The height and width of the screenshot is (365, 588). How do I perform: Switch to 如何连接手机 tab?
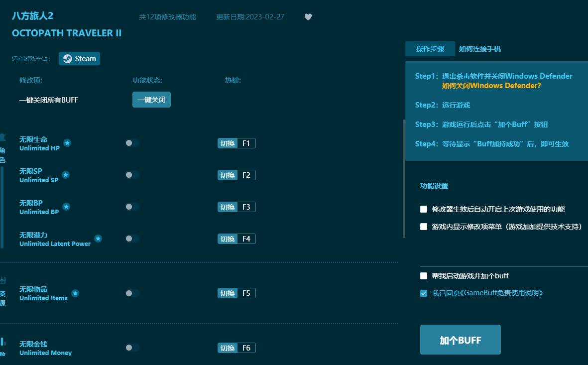(x=479, y=49)
